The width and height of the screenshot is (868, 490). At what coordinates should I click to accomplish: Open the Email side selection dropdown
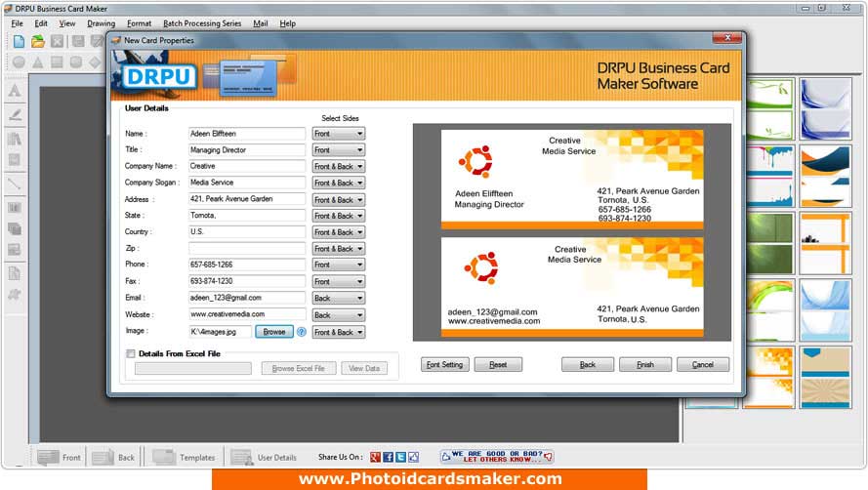click(x=338, y=298)
